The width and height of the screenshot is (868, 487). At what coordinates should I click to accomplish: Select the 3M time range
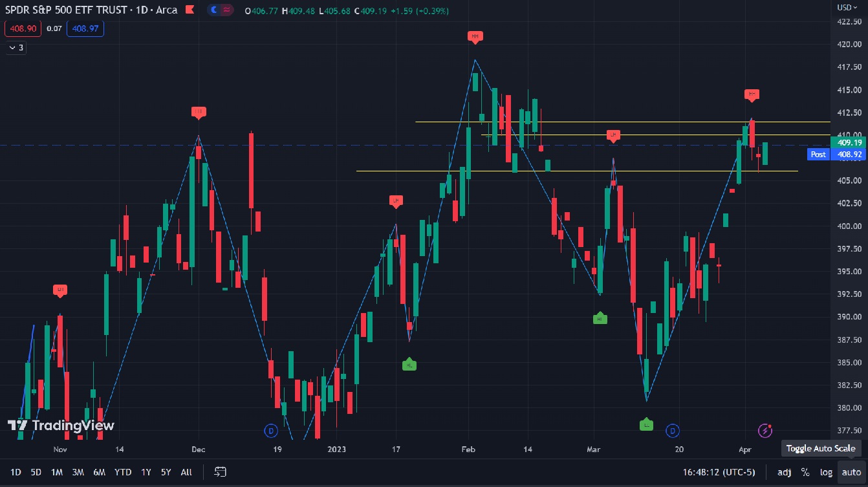[78, 472]
